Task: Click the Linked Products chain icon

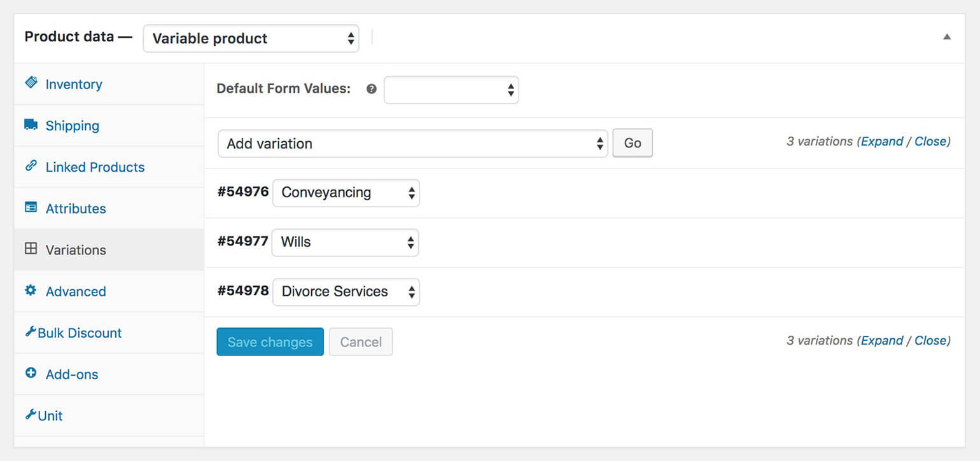Action: pos(32,166)
